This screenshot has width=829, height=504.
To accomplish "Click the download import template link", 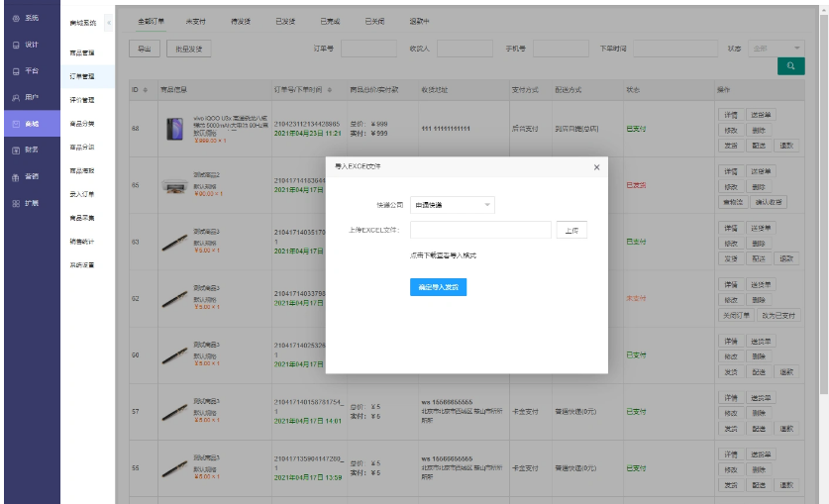I will 443,255.
